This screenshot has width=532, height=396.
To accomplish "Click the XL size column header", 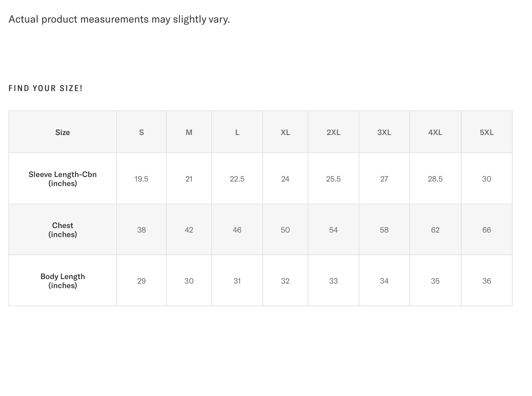I will [285, 132].
